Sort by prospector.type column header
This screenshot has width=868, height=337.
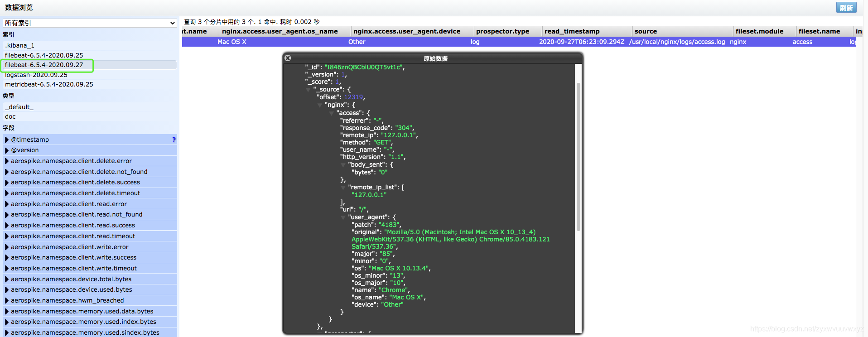click(x=507, y=31)
